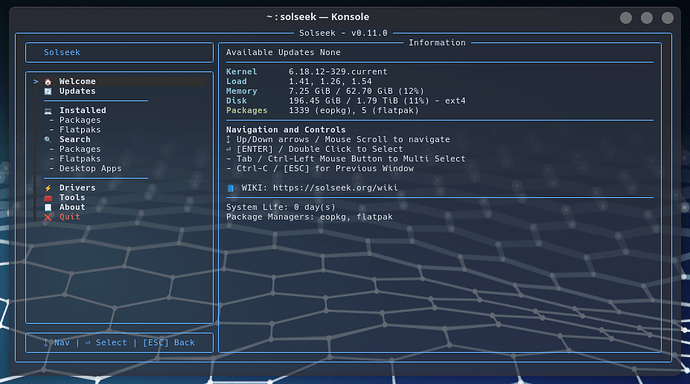Close the Konsole window with rightmost button
Image resolution: width=690 pixels, height=384 pixels.
tap(667, 18)
